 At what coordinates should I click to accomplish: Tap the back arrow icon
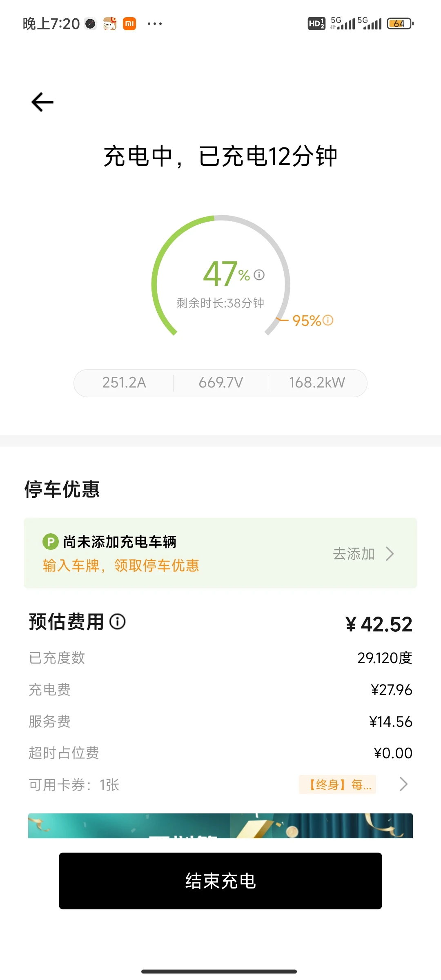coord(42,102)
